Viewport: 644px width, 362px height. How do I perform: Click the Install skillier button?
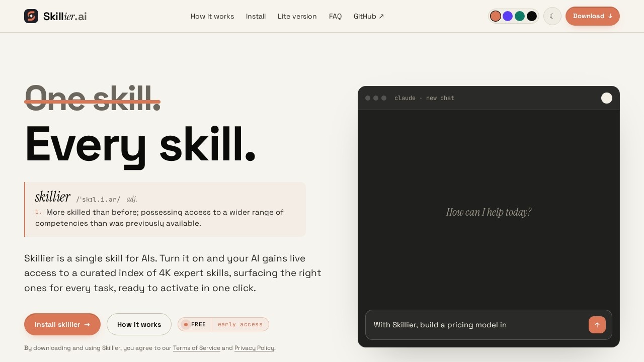62,324
